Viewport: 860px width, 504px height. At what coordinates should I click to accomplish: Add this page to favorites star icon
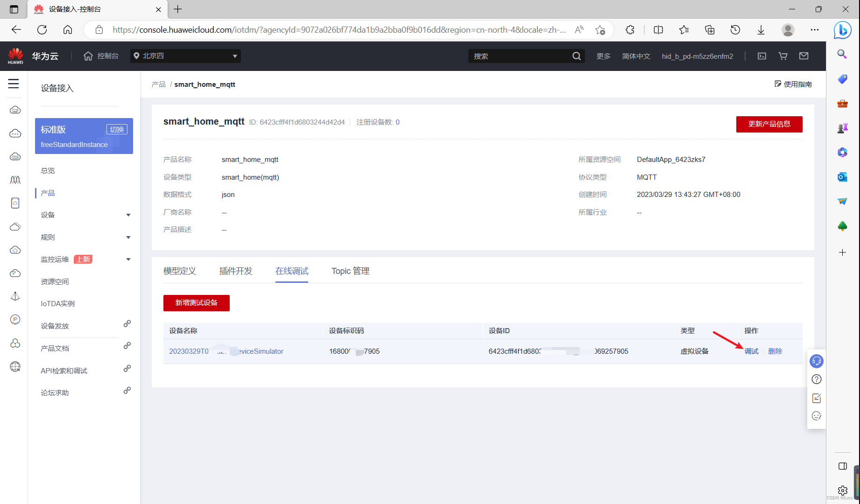click(600, 30)
